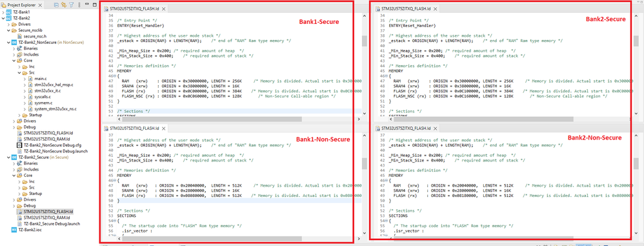Close the upper-right FLASH.ld editor tab

pyautogui.click(x=436, y=8)
